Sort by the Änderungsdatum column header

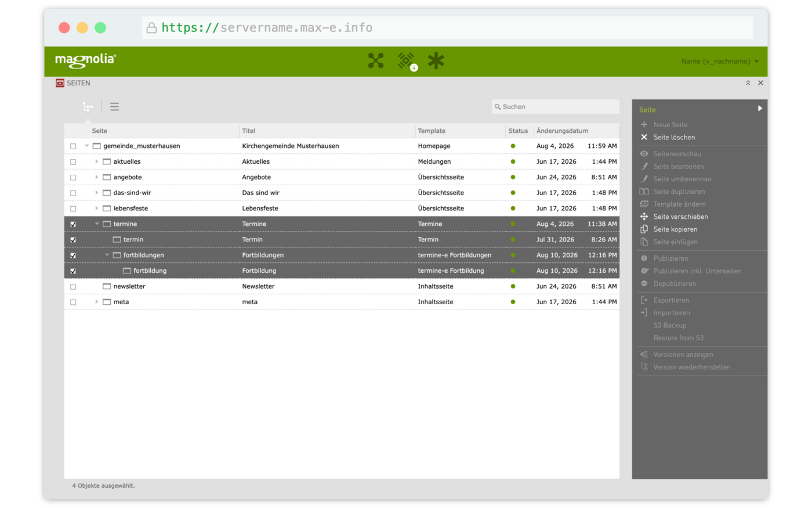point(562,131)
